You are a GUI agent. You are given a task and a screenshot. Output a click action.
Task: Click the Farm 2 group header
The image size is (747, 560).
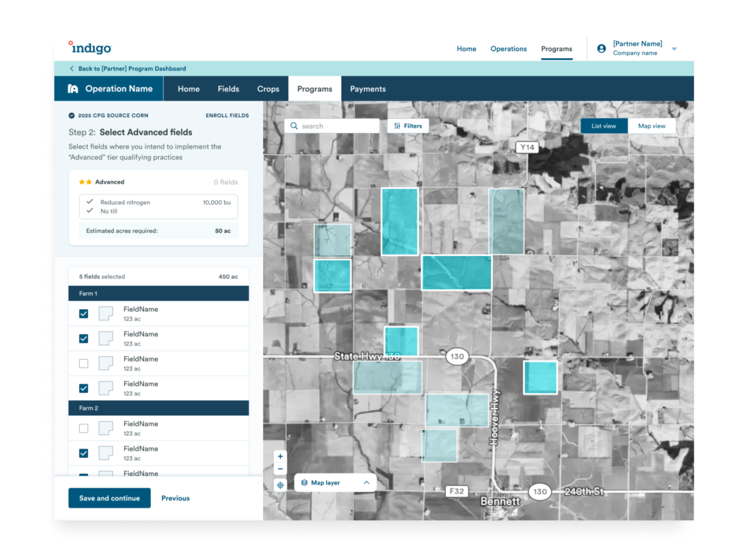[x=158, y=408]
